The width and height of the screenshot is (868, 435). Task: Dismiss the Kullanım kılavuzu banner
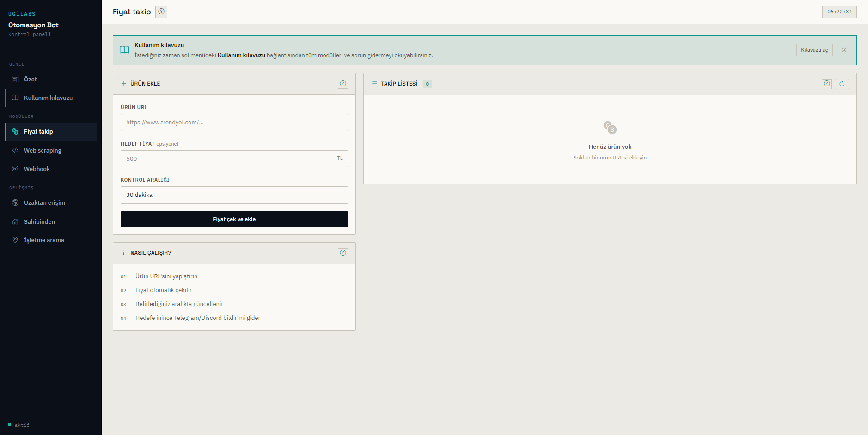tap(844, 50)
